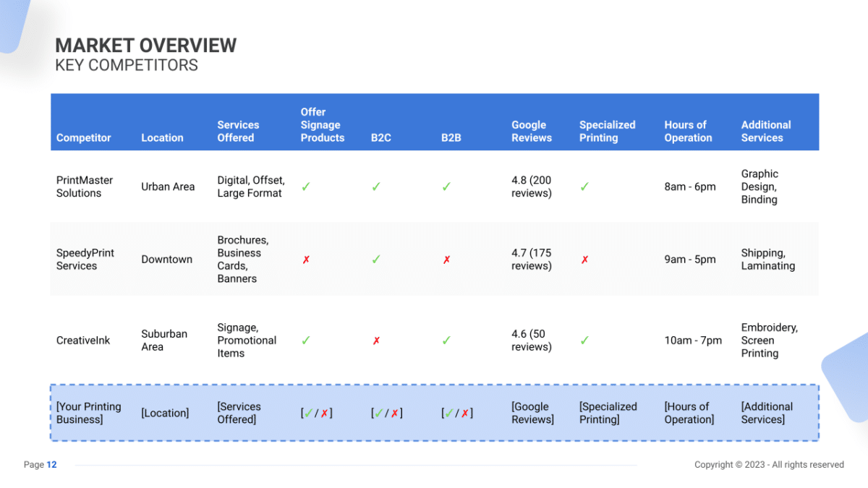Click the Competitor column header
This screenshot has height=488, width=868.
(83, 137)
